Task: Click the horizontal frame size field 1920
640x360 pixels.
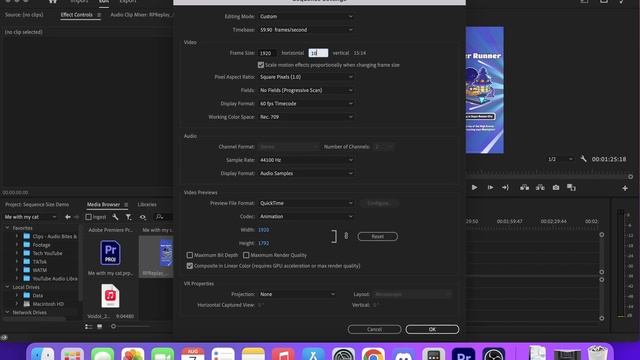Action: pyautogui.click(x=267, y=53)
